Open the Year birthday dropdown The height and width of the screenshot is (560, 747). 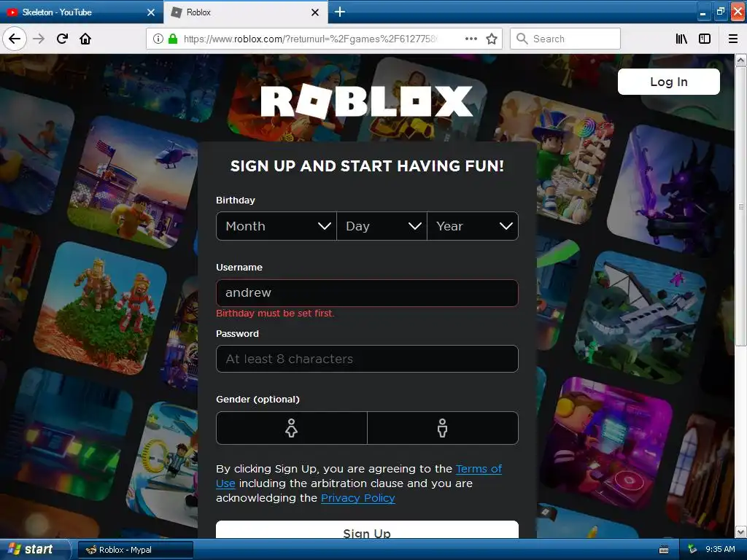pyautogui.click(x=473, y=226)
